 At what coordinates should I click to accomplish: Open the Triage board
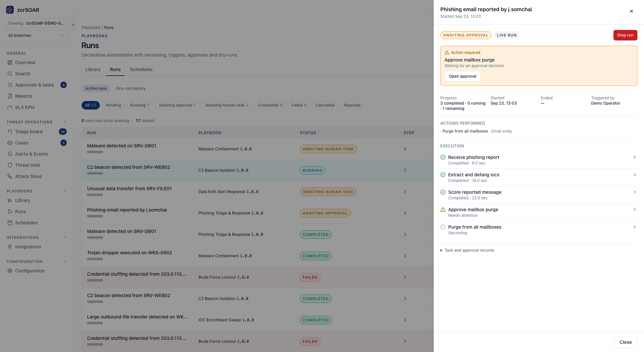pos(36,132)
